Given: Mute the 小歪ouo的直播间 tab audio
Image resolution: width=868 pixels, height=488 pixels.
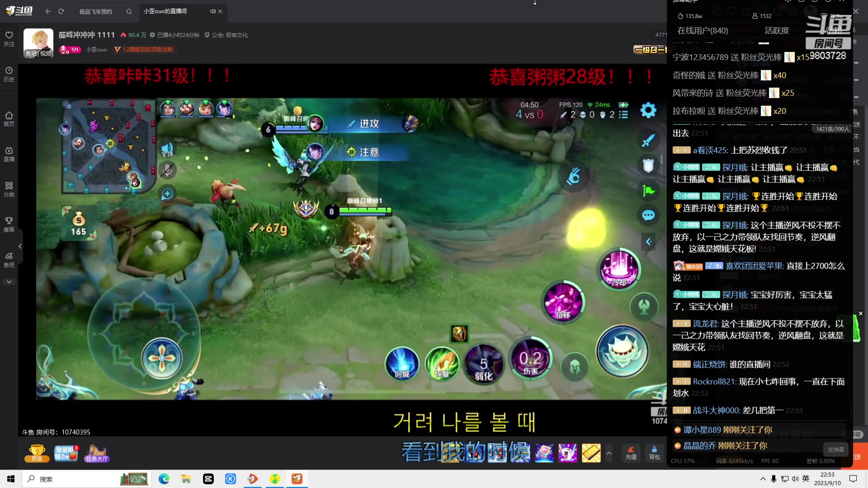Looking at the screenshot, I should [x=212, y=11].
